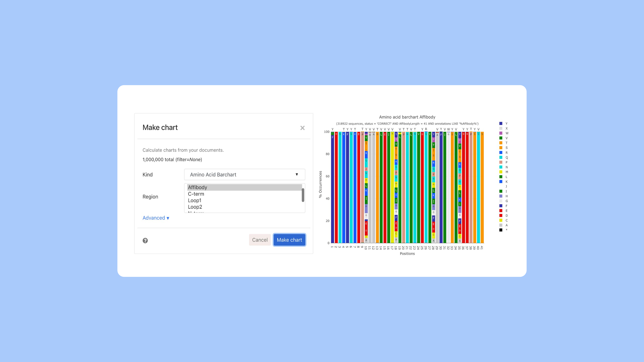644x362 pixels.
Task: Click the M legend entry
Action: pos(503,172)
